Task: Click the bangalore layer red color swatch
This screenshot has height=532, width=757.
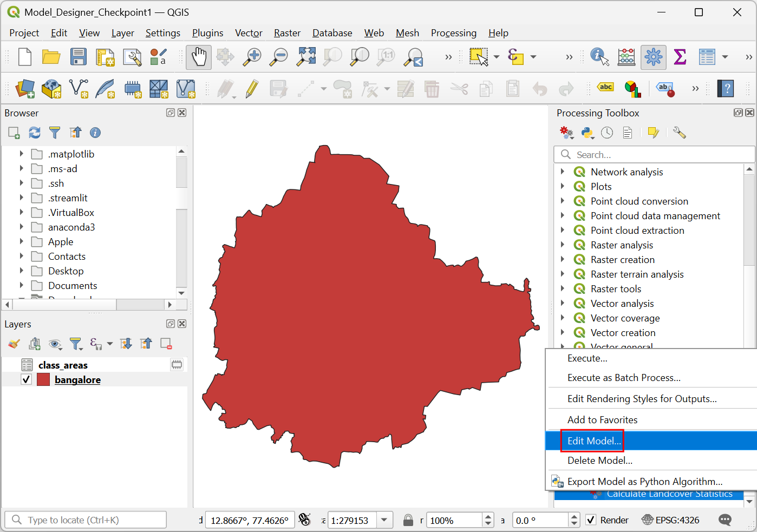Action: pos(43,379)
